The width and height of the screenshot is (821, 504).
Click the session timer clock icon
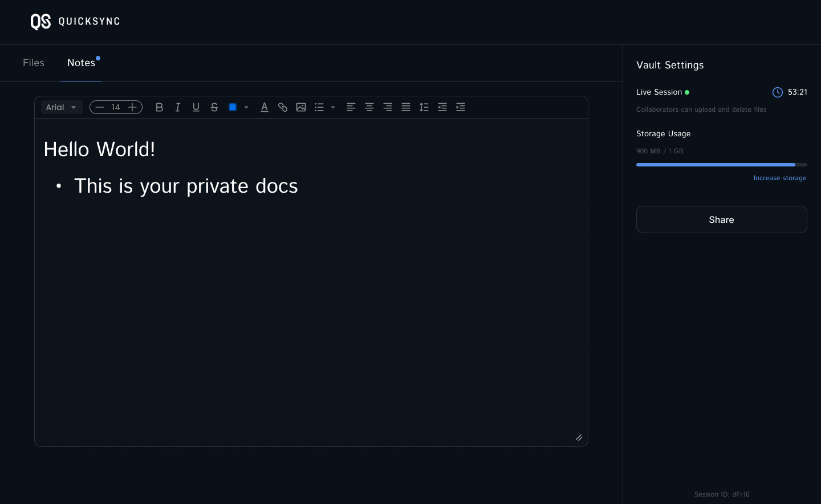click(x=778, y=92)
